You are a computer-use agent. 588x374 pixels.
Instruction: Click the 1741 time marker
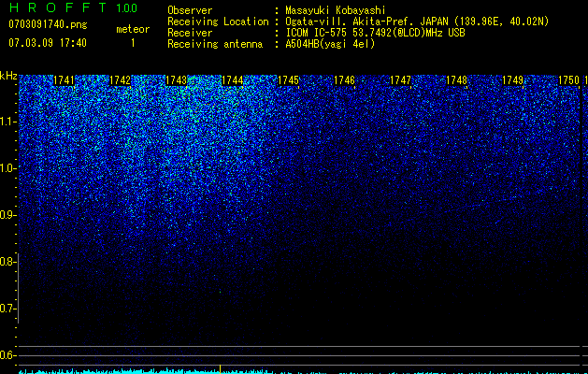64,80
